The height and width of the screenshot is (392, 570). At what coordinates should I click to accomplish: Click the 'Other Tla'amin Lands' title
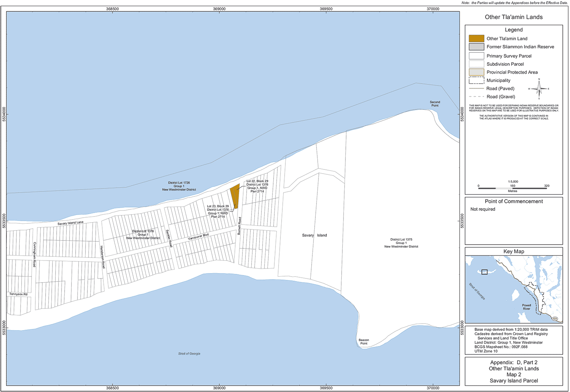[x=514, y=17]
